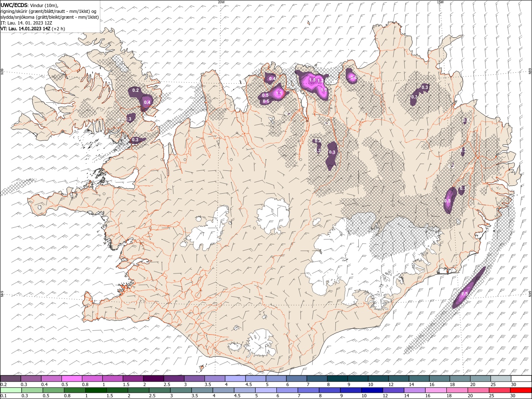Click the 0.4 value in the Westfjords patch
This screenshot has width=532, height=399.
point(147,102)
